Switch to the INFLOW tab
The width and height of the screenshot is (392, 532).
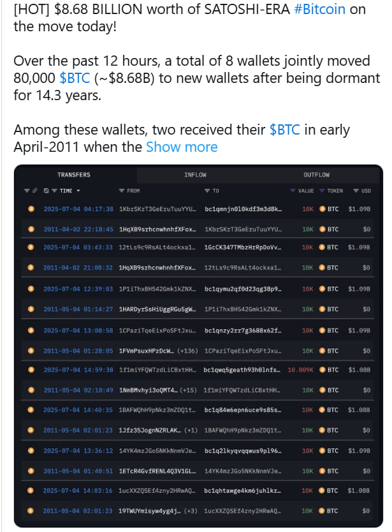tap(196, 174)
